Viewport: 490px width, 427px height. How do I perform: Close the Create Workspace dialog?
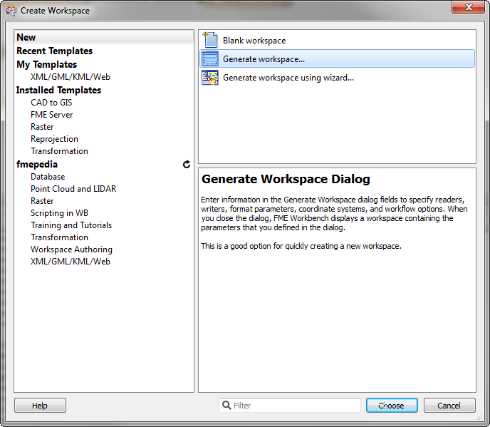[x=468, y=7]
